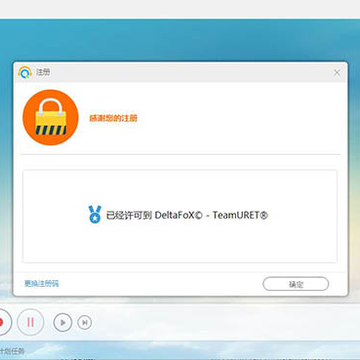Click the orange padlock registration icon
The width and height of the screenshot is (360, 360).
coord(51,117)
